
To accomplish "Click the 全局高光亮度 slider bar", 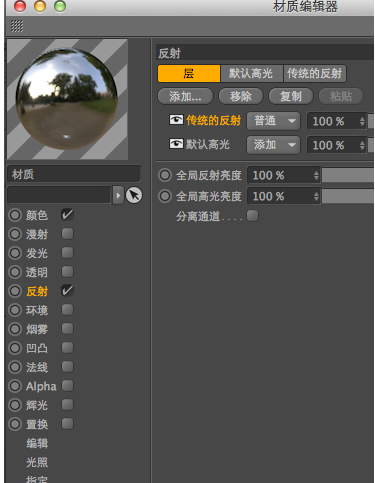I will pyautogui.click(x=348, y=196).
